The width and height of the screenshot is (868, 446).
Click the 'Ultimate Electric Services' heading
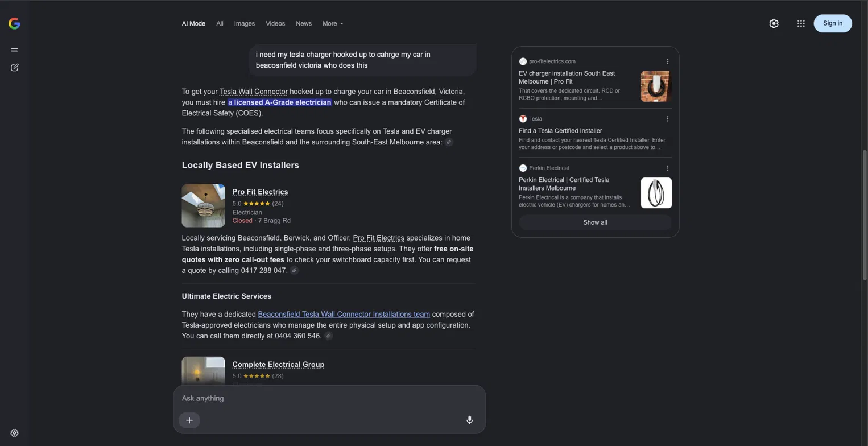tap(226, 296)
